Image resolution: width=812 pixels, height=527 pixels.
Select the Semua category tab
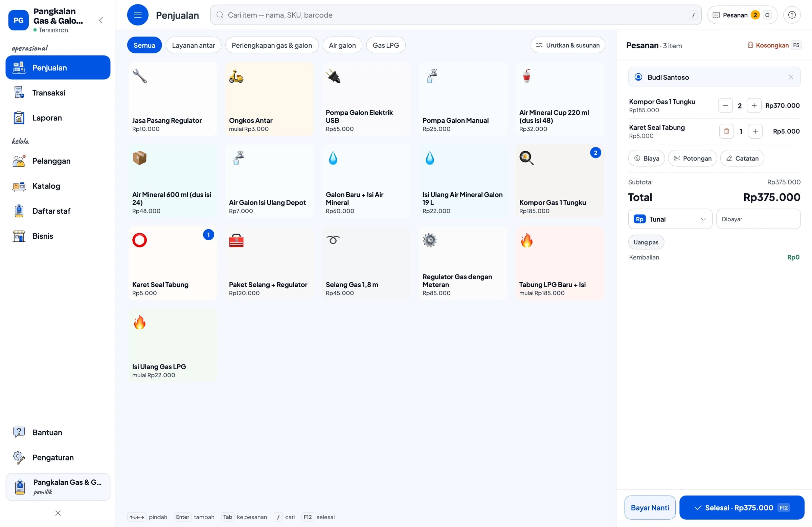point(144,45)
